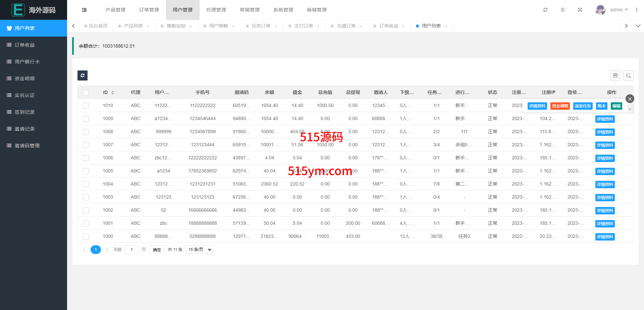Tick the checkbox for user ID 1004
Screen dimensions: 644x310
point(86,184)
